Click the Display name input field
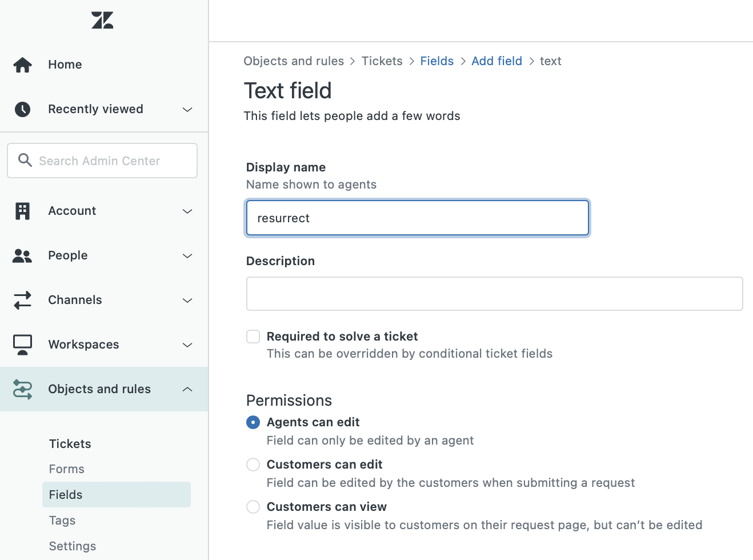 pyautogui.click(x=418, y=218)
